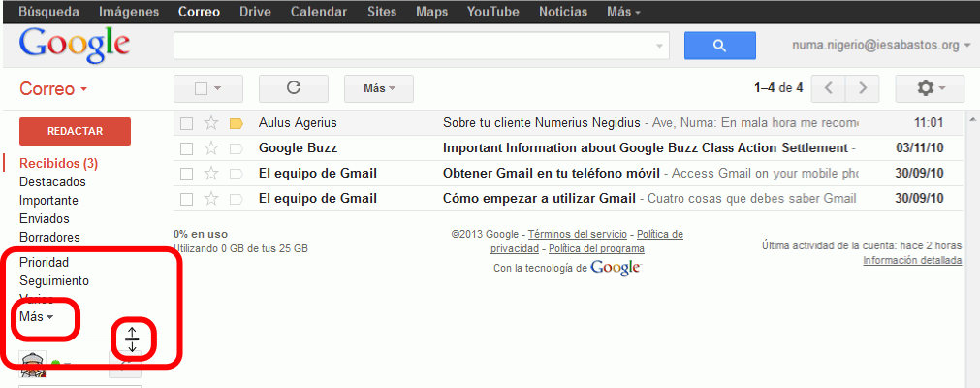Open the Recibidos (3) folder

tap(59, 164)
